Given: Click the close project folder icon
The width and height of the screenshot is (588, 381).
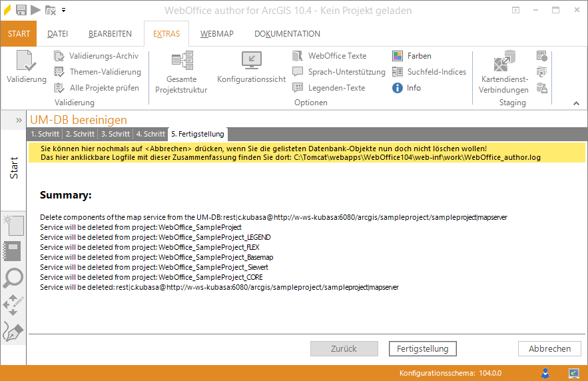Looking at the screenshot, I should (x=50, y=10).
